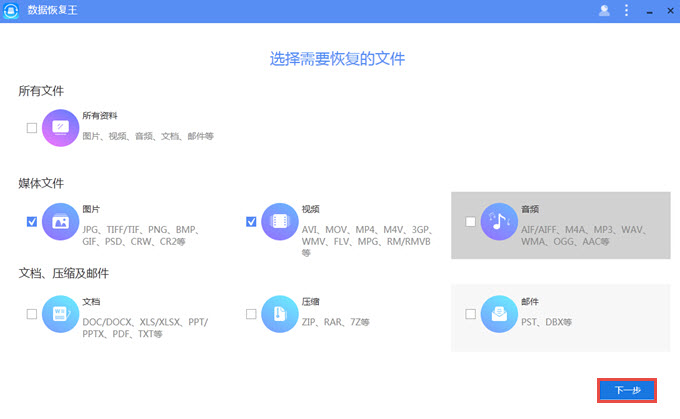This screenshot has width=680, height=419.
Task: Click the 音频 music note icon
Action: 499,222
